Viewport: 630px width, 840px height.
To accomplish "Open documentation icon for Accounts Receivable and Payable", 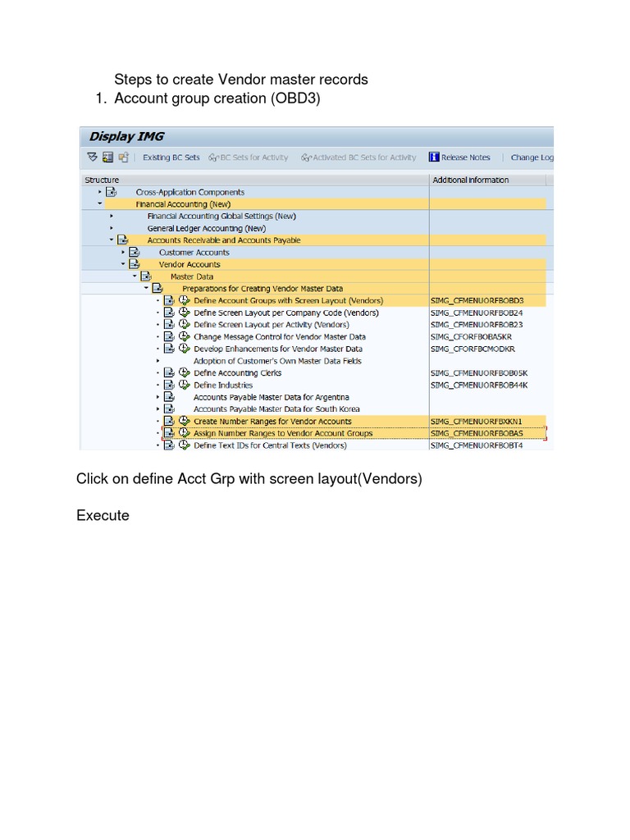I will point(123,240).
